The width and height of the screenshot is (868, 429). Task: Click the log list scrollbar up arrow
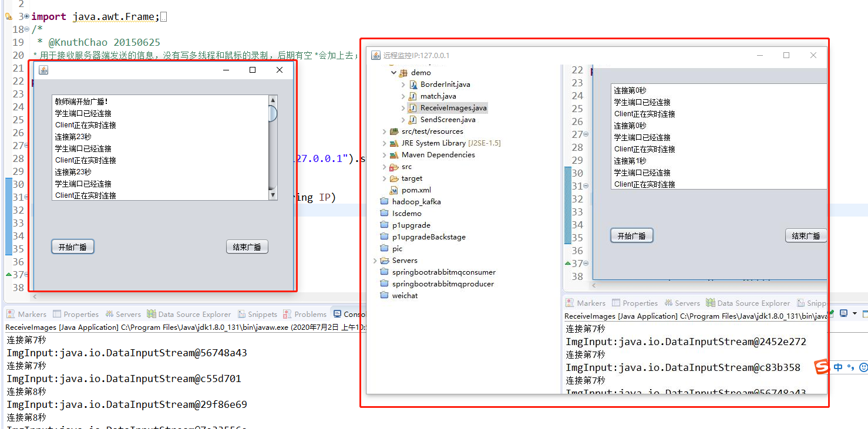click(x=272, y=100)
